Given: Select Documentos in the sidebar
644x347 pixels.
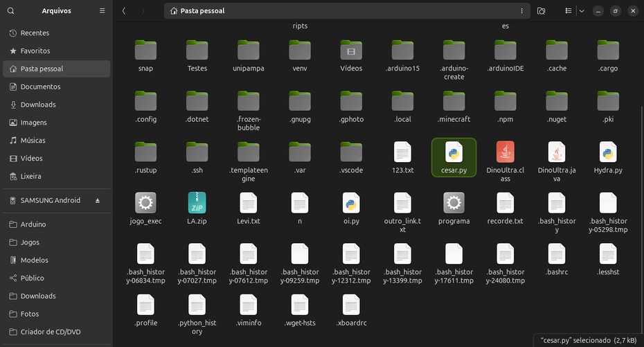Looking at the screenshot, I should click(56, 87).
